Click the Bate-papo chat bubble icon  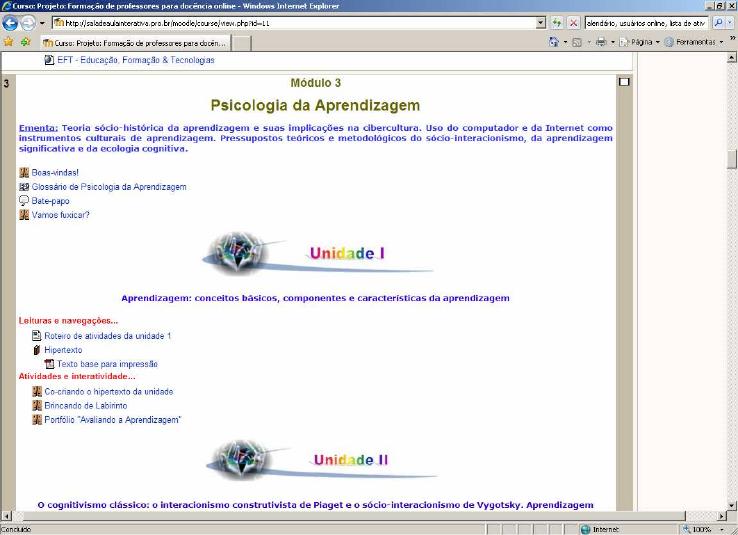[23, 201]
